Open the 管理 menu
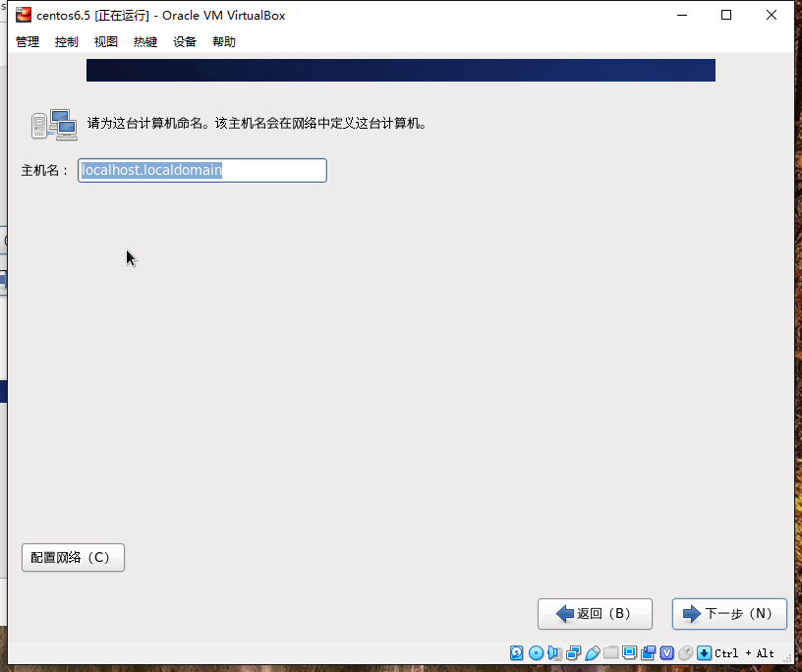Image resolution: width=802 pixels, height=672 pixels. click(27, 41)
